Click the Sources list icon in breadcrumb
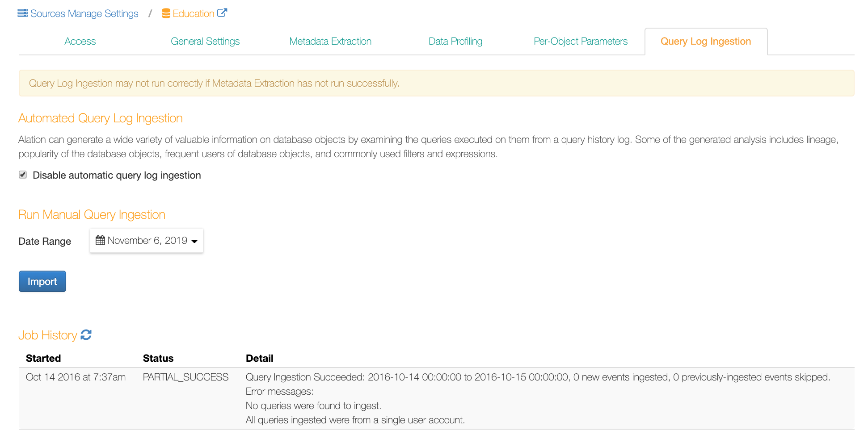Viewport: 868px width, 443px height. coord(22,13)
